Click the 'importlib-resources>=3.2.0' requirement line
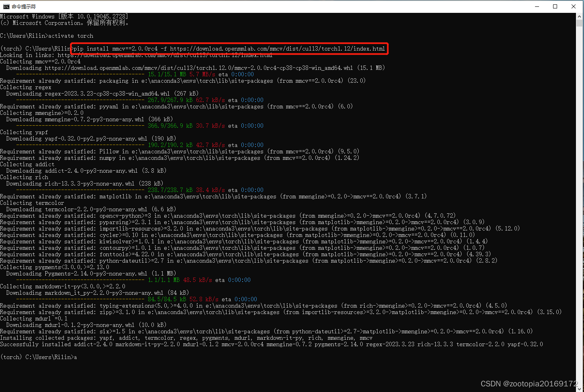This screenshot has height=392, width=584. [x=260, y=229]
